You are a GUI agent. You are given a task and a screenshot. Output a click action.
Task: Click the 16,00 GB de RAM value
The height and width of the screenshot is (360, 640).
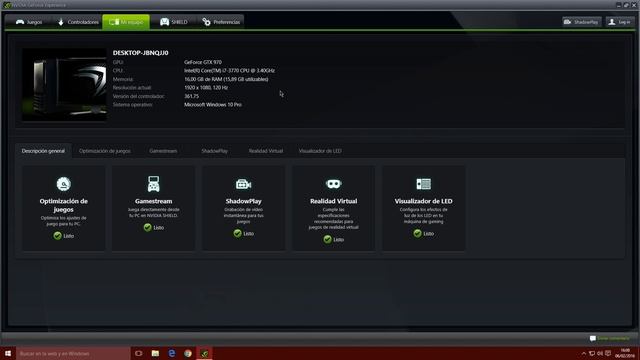click(x=226, y=79)
